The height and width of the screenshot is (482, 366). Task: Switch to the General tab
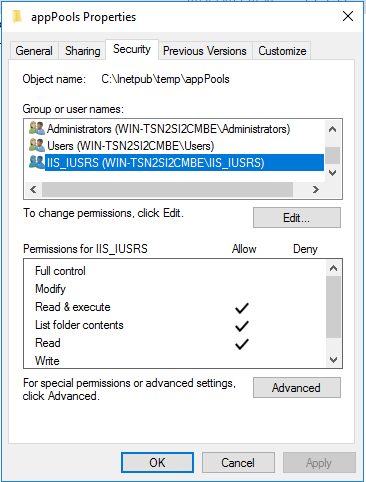[x=34, y=51]
